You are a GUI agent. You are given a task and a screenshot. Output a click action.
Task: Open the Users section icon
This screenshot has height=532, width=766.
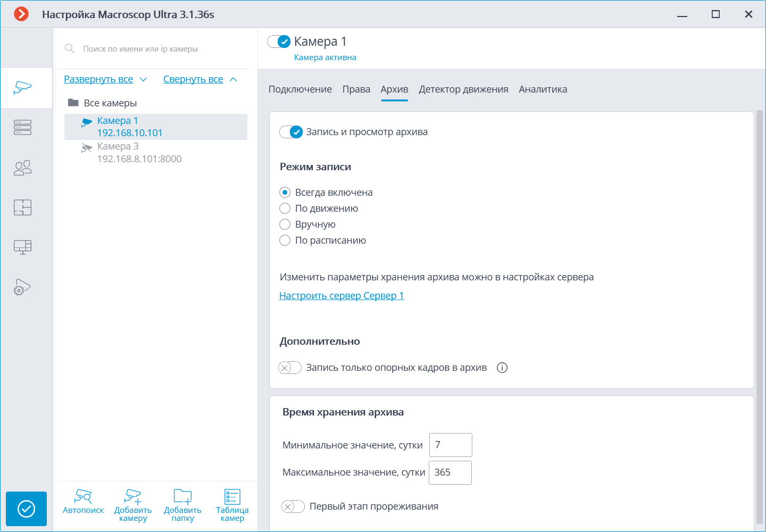(x=23, y=168)
